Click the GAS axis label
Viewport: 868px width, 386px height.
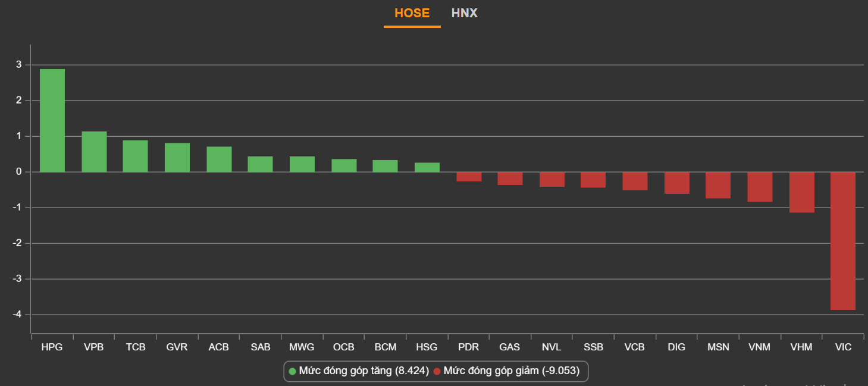click(510, 347)
